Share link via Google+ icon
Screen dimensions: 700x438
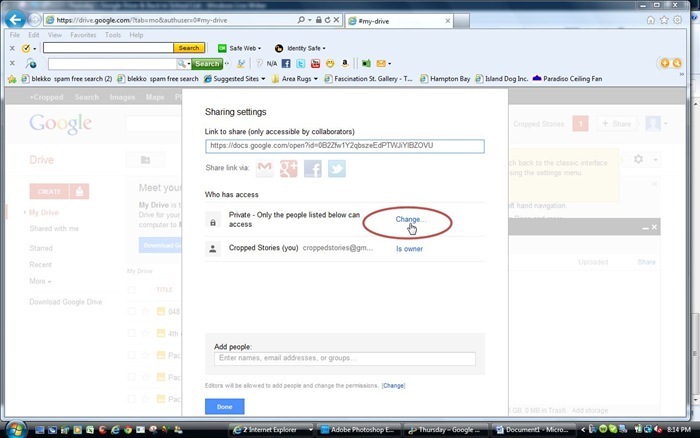[x=288, y=169]
